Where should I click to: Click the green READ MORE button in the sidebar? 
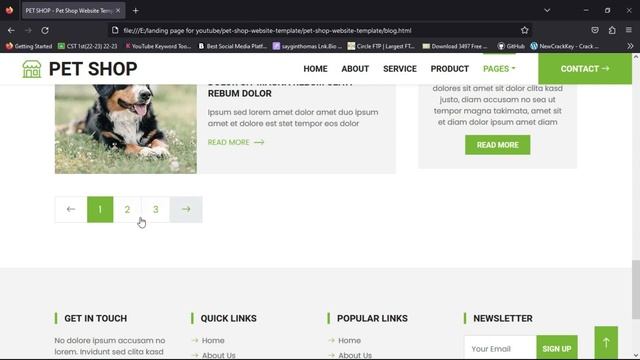(x=498, y=145)
